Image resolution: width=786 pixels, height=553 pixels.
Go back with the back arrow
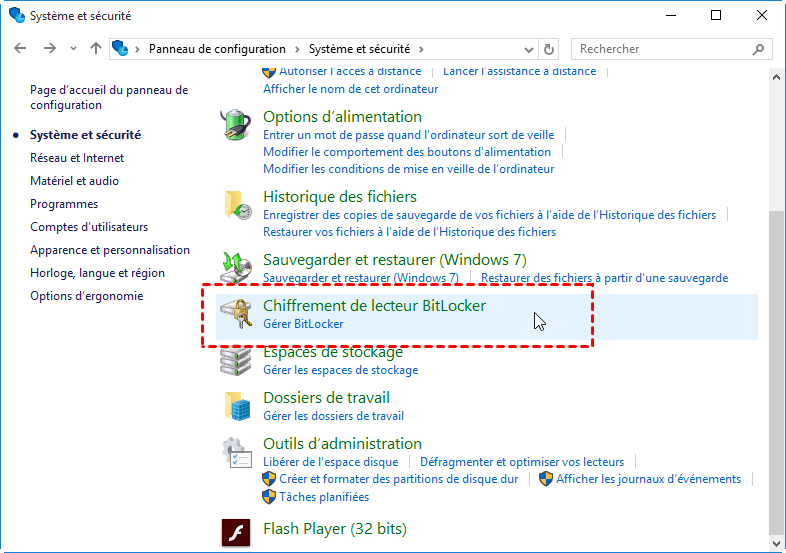(x=20, y=49)
